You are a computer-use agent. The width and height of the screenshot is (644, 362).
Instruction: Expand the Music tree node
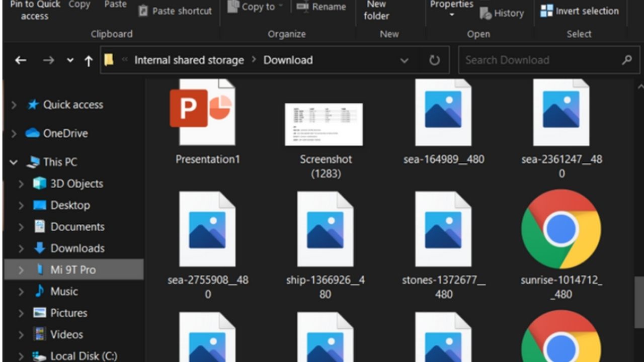click(21, 292)
